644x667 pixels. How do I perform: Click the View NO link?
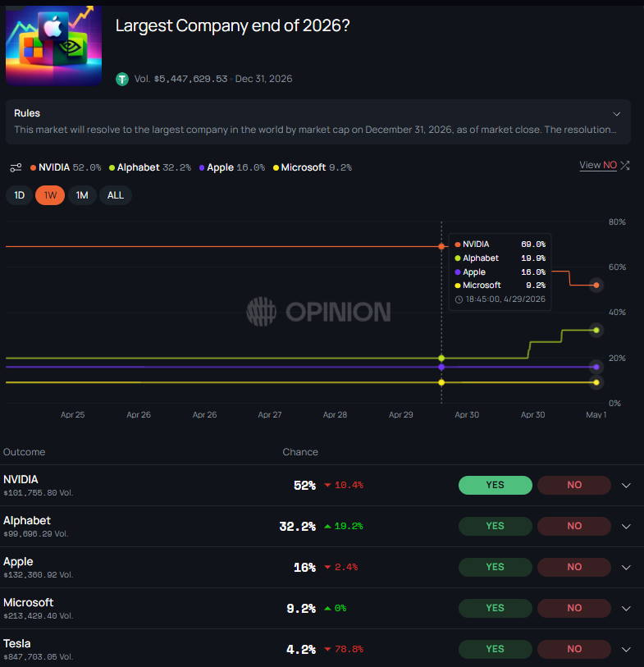coord(598,165)
